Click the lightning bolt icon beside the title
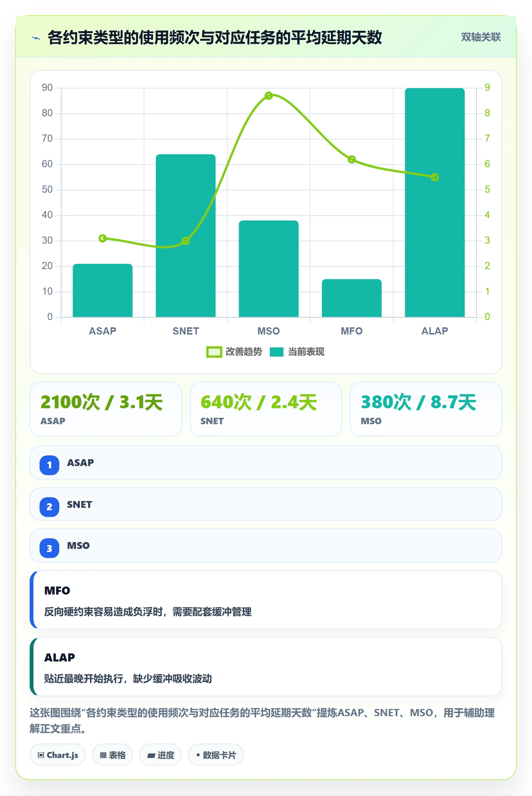The width and height of the screenshot is (532, 796). (36, 38)
